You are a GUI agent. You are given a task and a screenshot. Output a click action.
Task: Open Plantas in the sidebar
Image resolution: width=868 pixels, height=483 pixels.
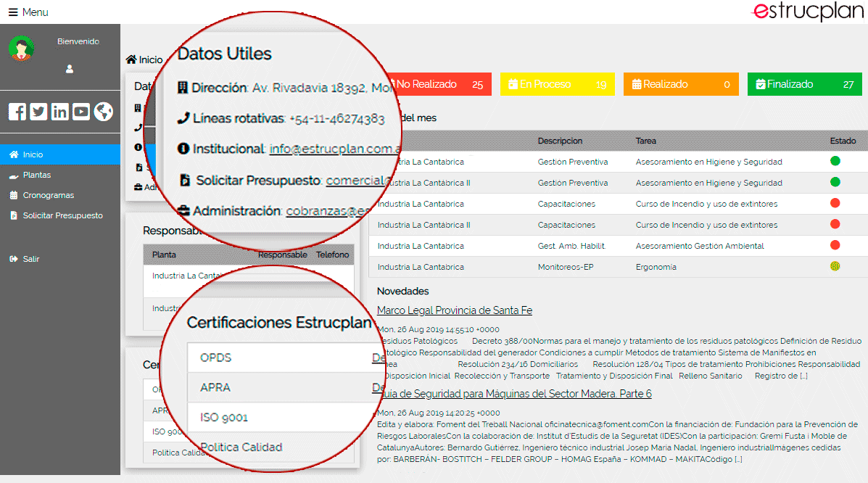pyautogui.click(x=60, y=175)
